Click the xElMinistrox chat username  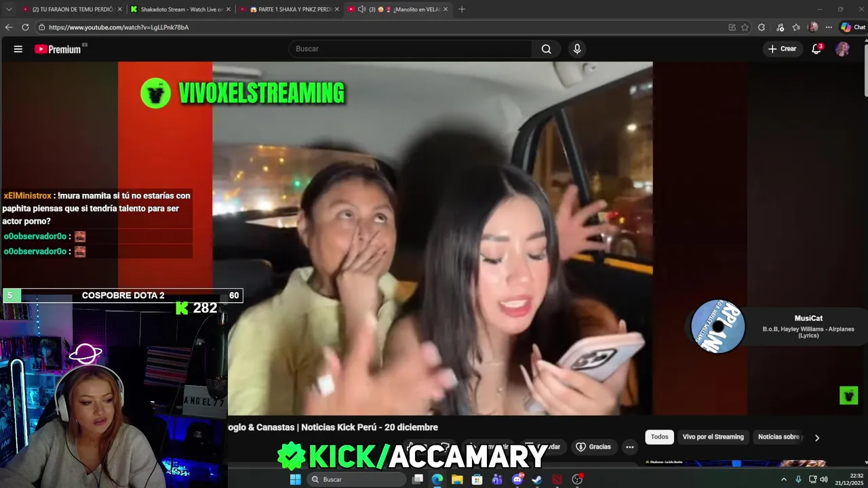tap(27, 196)
